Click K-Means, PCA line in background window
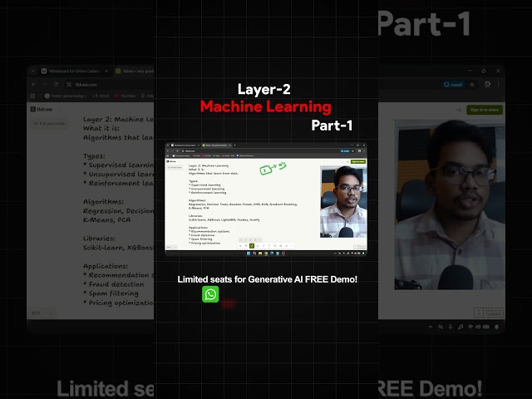532x399 pixels. (x=107, y=219)
